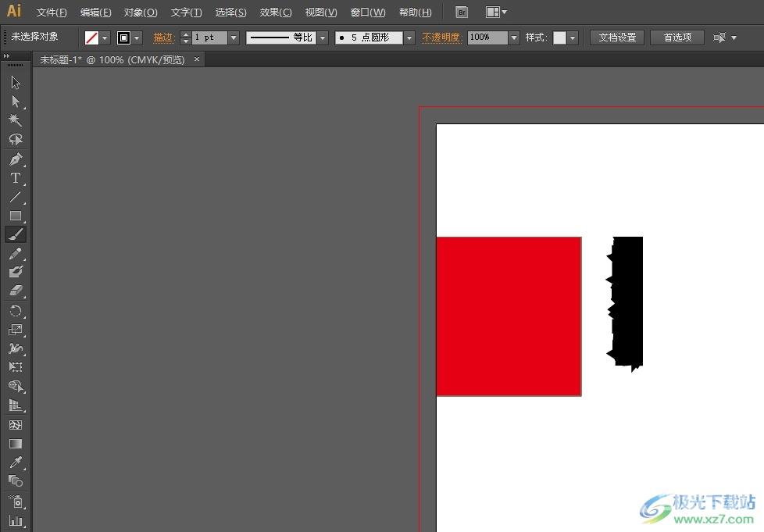The width and height of the screenshot is (764, 532).
Task: Open the Arrange Documents layout icon
Action: click(x=493, y=12)
